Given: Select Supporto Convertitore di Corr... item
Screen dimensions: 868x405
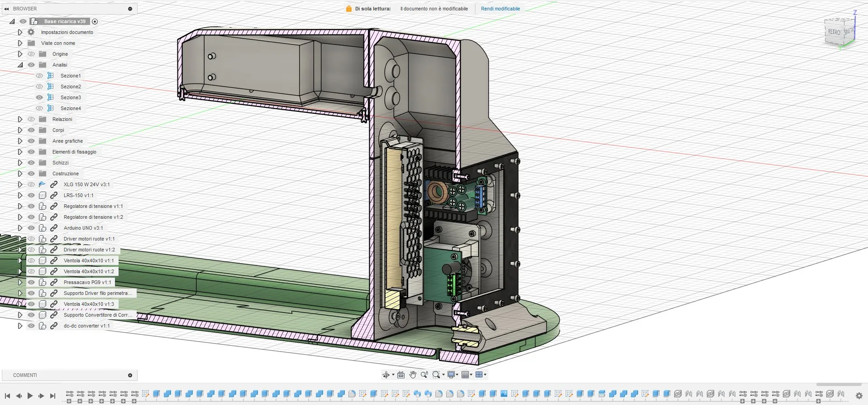Looking at the screenshot, I should tap(98, 315).
